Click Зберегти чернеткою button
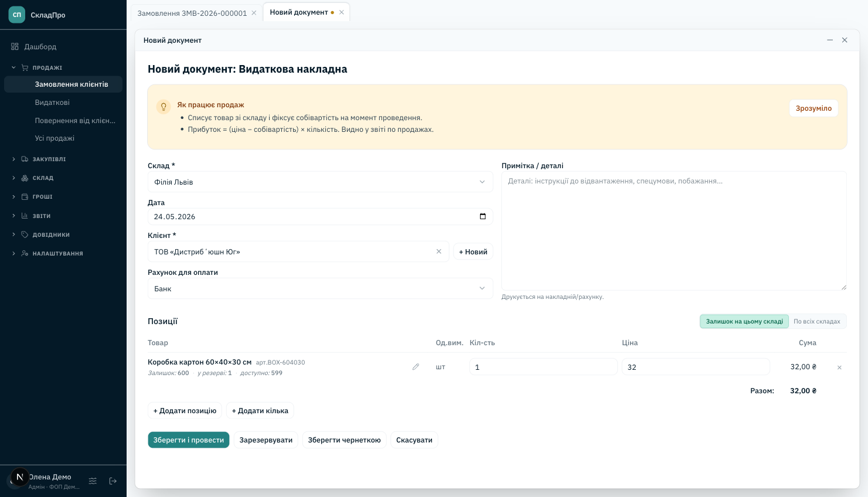Screen dimensions: 868x497 coord(344,440)
